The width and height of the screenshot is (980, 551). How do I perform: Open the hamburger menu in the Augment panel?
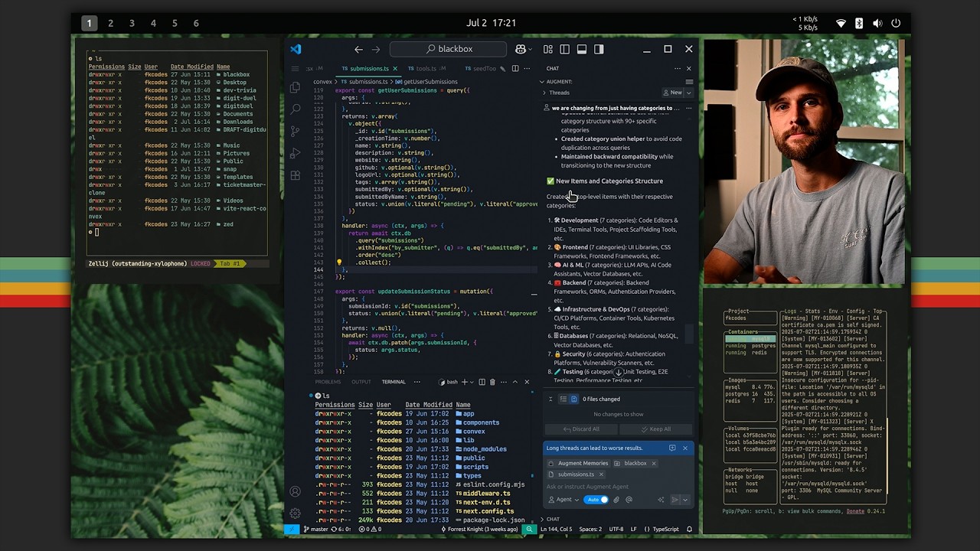[x=689, y=81]
